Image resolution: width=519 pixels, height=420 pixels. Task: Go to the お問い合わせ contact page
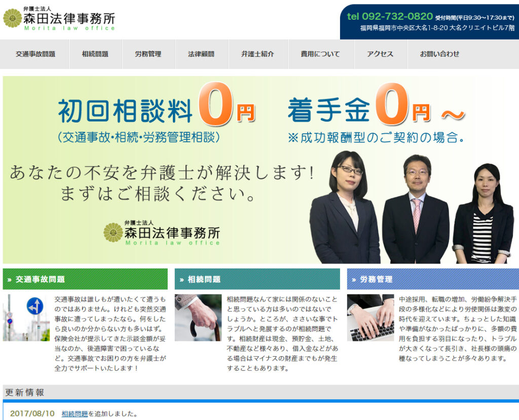coord(439,54)
